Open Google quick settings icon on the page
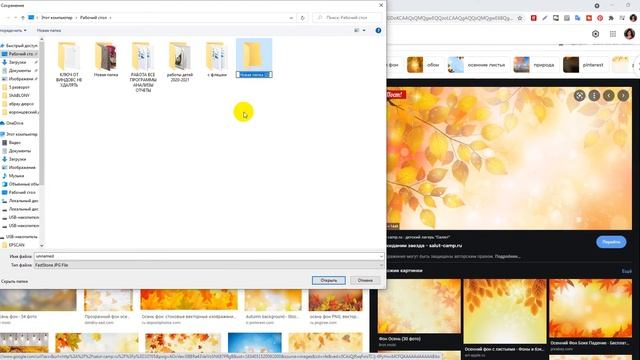The image size is (640, 360). click(x=596, y=34)
